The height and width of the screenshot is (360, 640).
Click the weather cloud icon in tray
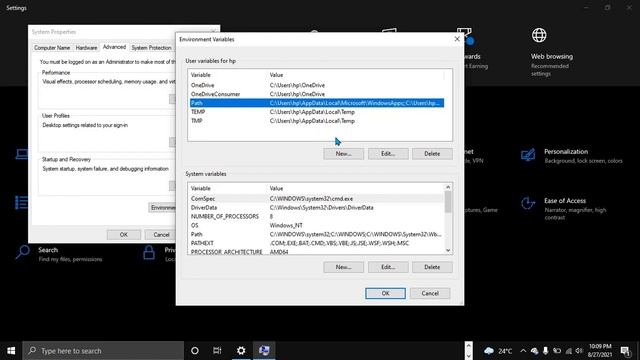[489, 351]
